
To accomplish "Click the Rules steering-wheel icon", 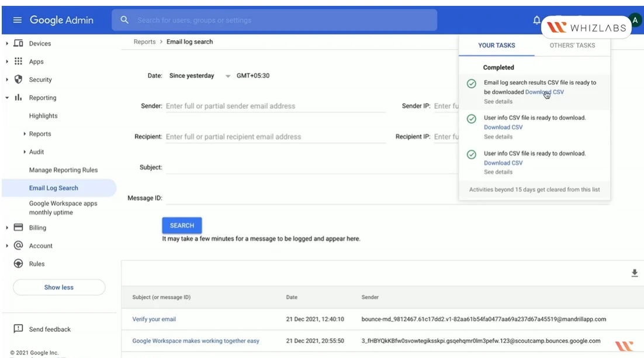I will click(18, 263).
